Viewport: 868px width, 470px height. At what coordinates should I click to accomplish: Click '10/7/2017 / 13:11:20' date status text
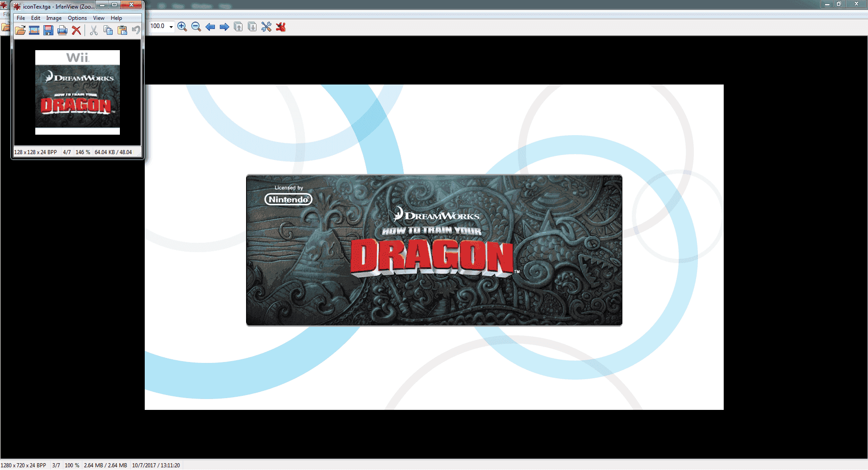(x=156, y=465)
